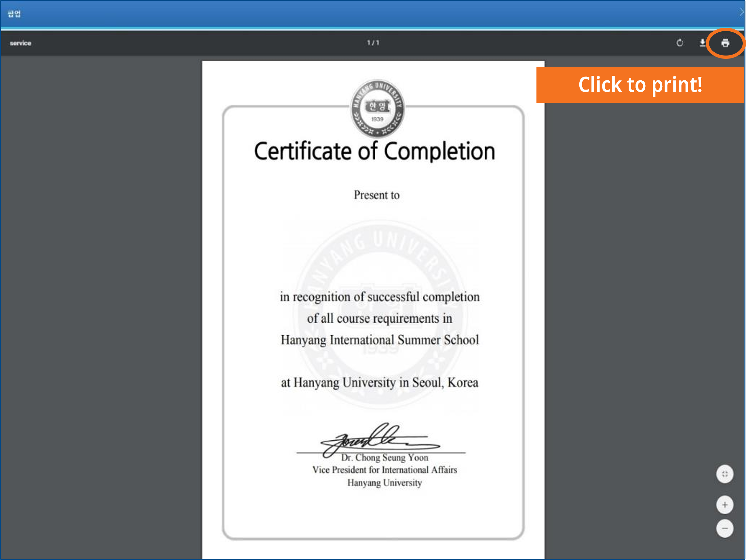Click the fit-to-page round button
The image size is (746, 560).
pos(724,474)
